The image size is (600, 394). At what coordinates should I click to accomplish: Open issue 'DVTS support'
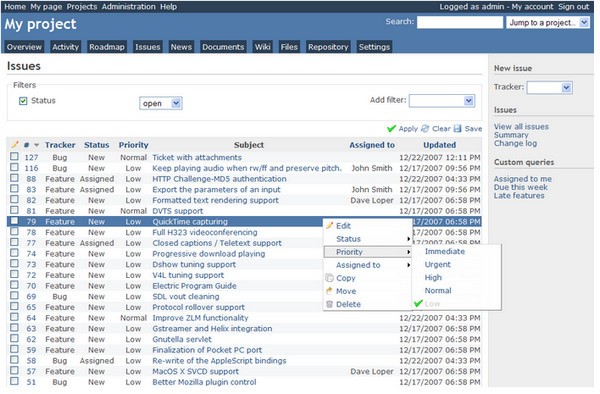point(178,211)
